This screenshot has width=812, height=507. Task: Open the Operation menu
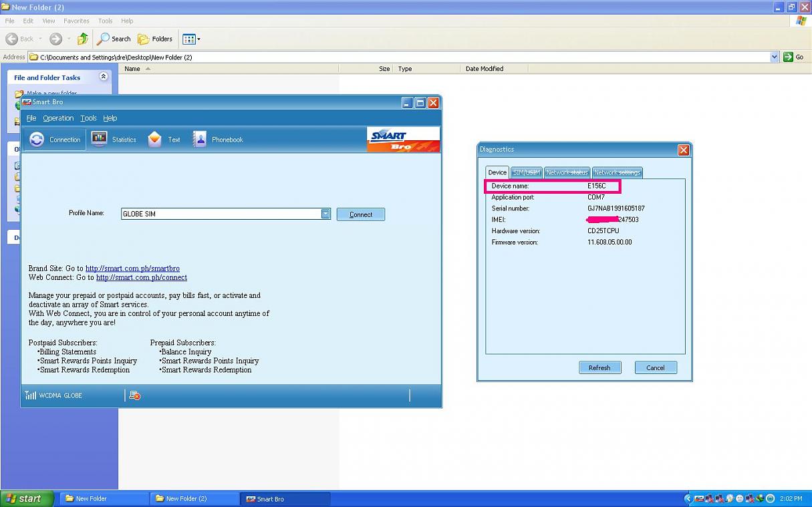pos(58,118)
